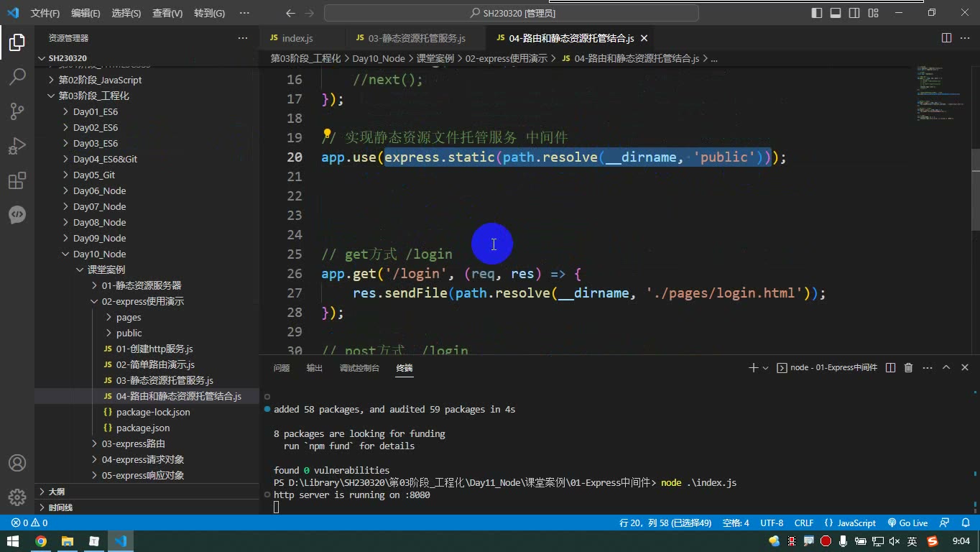Switch to the 输出 panel tab
Viewport: 980px width, 552px height.
click(x=315, y=367)
